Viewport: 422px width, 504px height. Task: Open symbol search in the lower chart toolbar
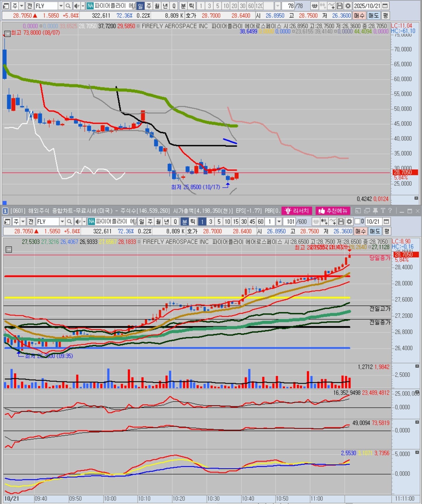pos(69,221)
